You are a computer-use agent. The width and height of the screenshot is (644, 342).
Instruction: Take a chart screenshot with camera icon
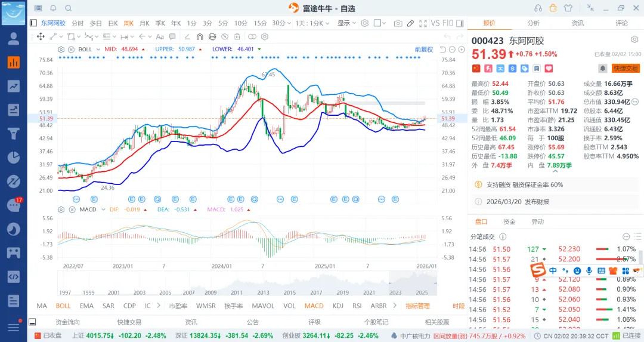point(398,23)
